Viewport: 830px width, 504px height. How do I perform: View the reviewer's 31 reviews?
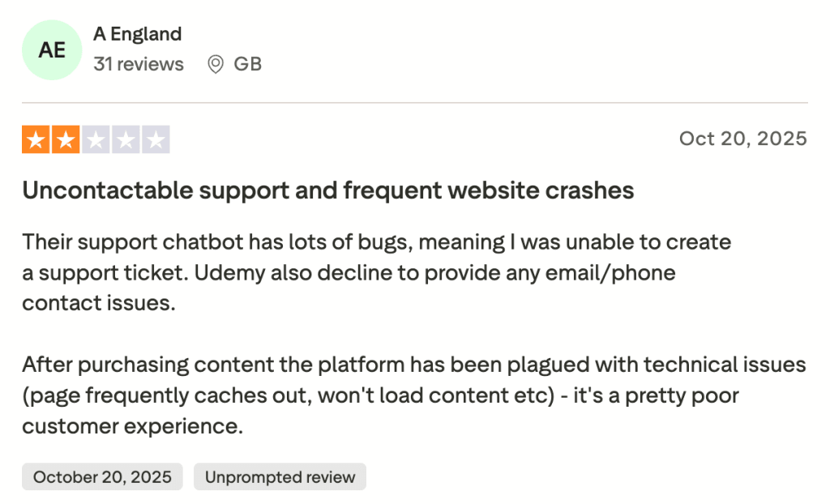[139, 64]
